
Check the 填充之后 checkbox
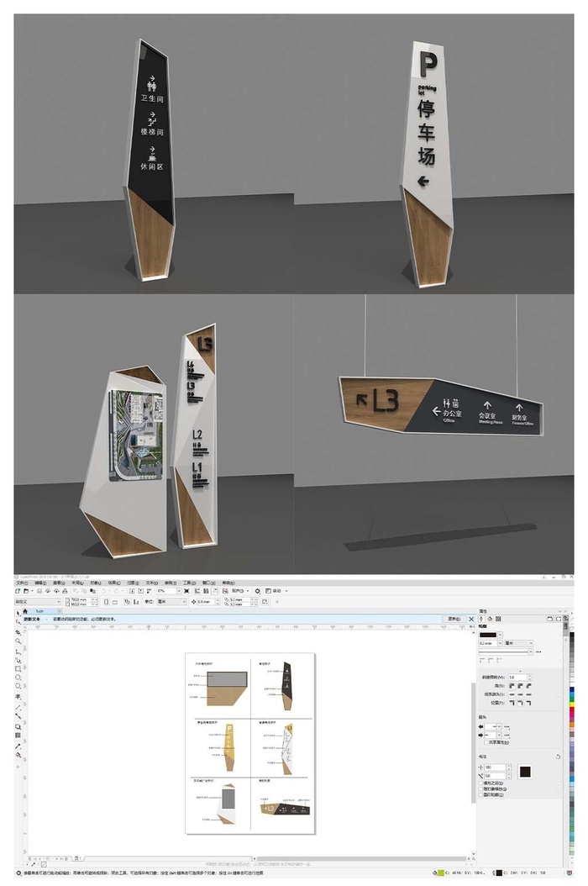(480, 783)
